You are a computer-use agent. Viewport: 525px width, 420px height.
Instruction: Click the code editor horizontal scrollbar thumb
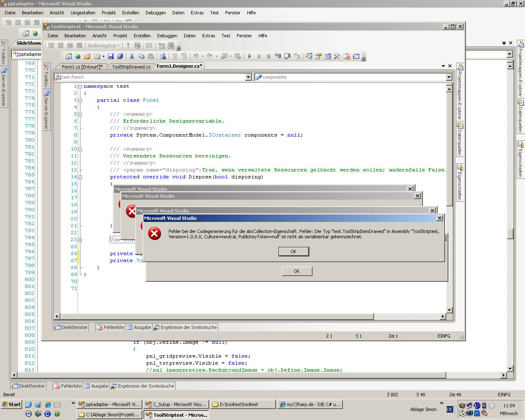[x=217, y=317]
